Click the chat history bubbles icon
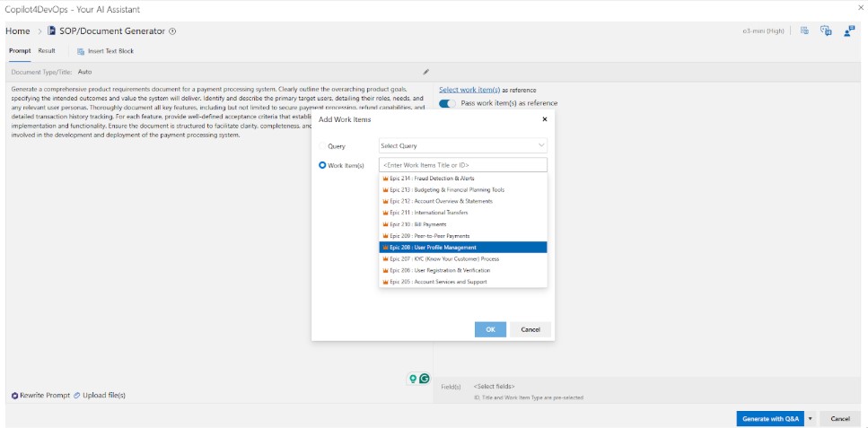This screenshot has height=428, width=868. tap(826, 31)
